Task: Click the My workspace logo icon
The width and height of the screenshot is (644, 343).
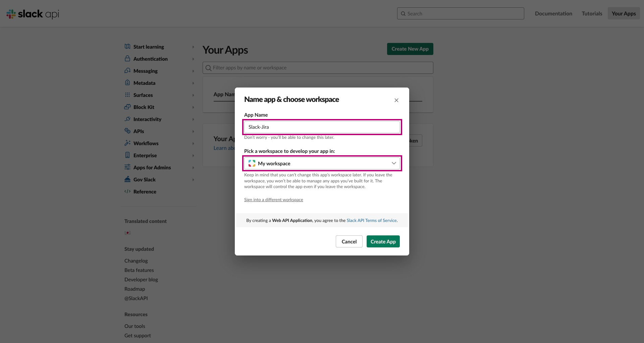Action: (x=252, y=163)
